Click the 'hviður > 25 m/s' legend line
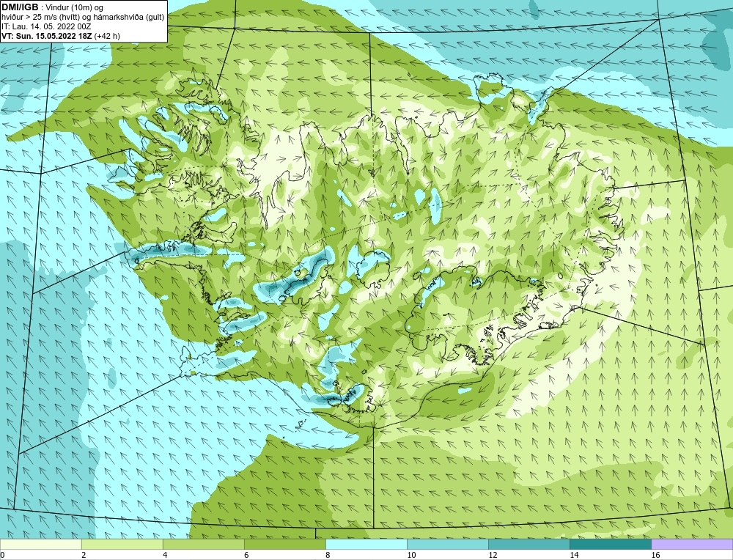 tap(83, 18)
